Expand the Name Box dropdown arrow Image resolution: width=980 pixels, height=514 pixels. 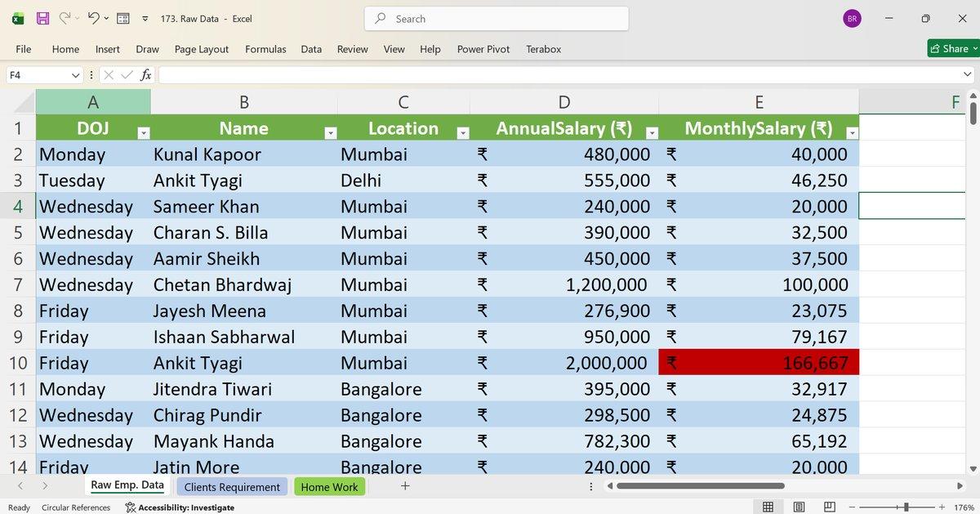pos(76,75)
